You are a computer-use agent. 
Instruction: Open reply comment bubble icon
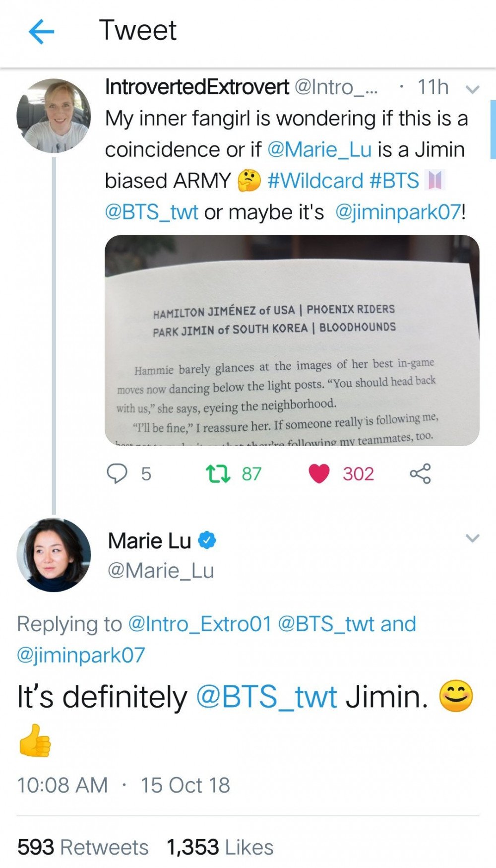click(x=118, y=473)
